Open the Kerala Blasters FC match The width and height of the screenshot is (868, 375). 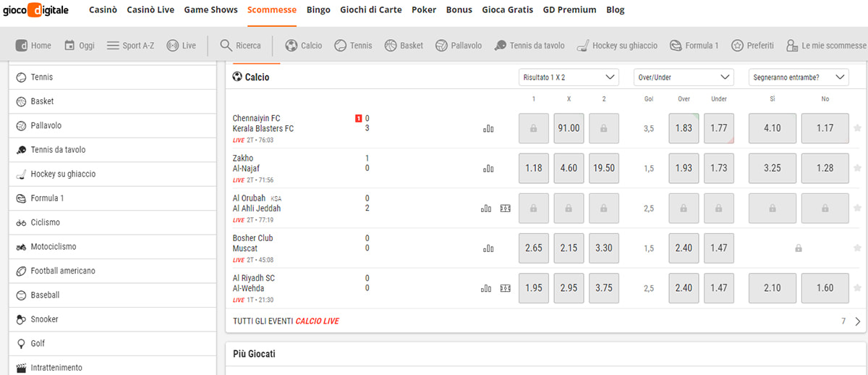click(x=263, y=129)
